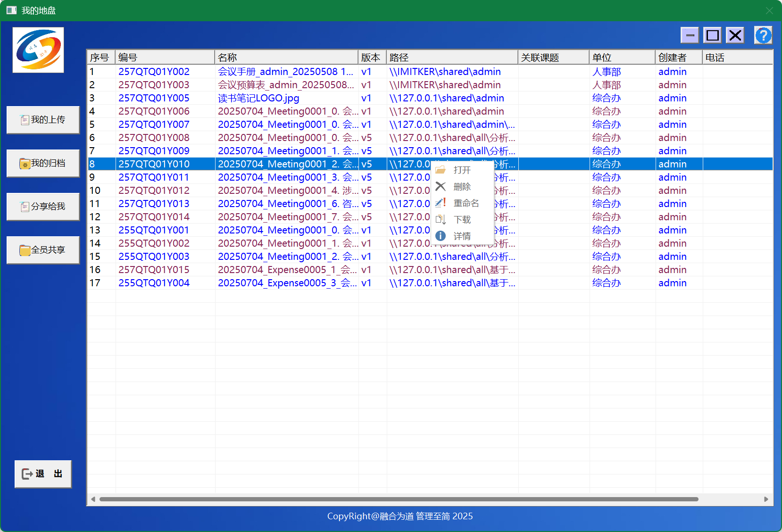This screenshot has height=532, width=782.
Task: Select 重命名 from the context menu
Action: click(x=462, y=203)
